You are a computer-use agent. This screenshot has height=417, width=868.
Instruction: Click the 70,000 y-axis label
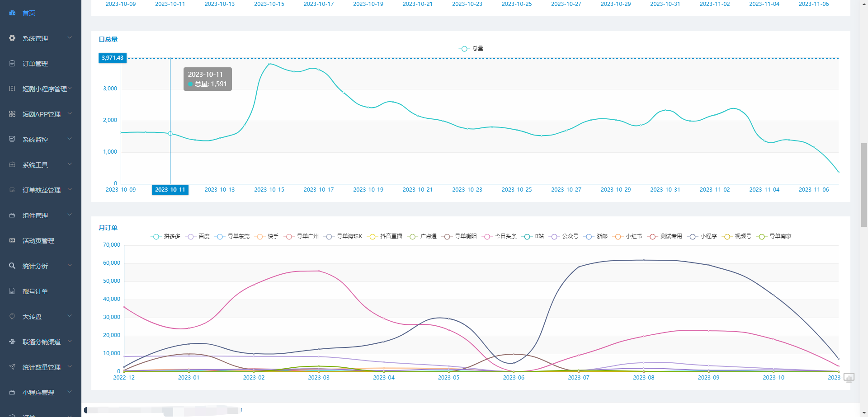112,245
